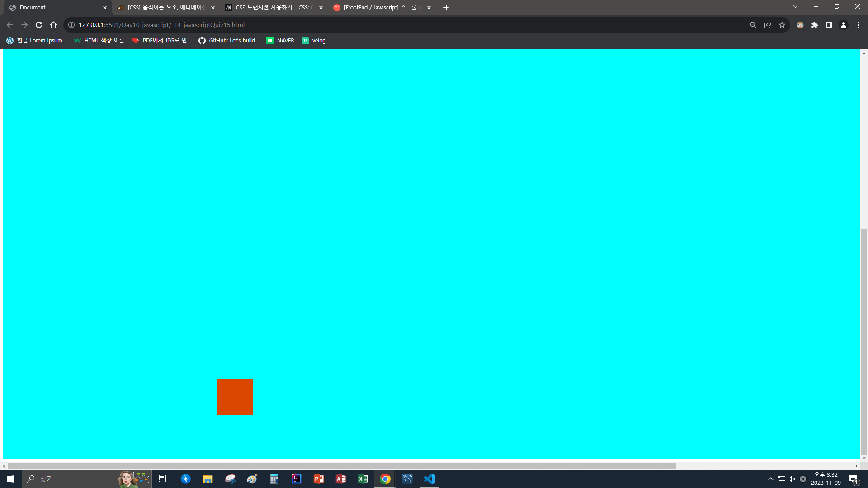868x488 pixels.
Task: Open the Extensions puzzle icon
Action: pyautogui.click(x=814, y=25)
